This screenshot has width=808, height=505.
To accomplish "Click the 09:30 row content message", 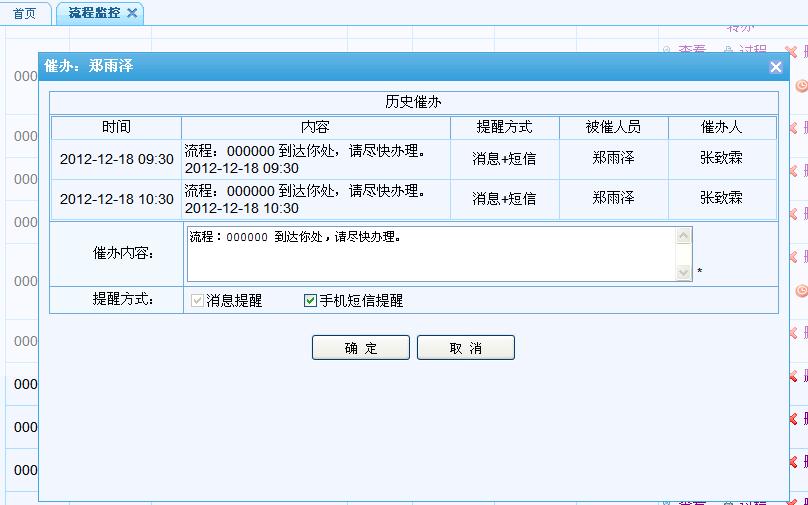I will [x=305, y=159].
